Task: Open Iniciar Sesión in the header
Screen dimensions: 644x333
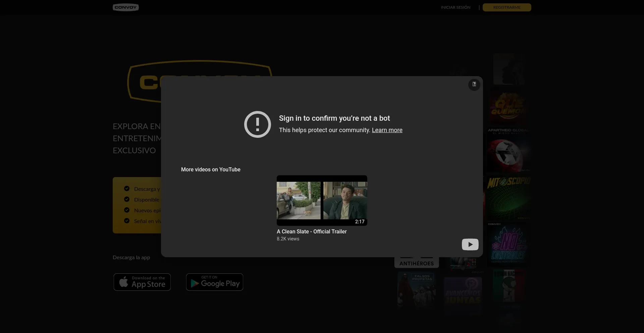Action: [455, 7]
